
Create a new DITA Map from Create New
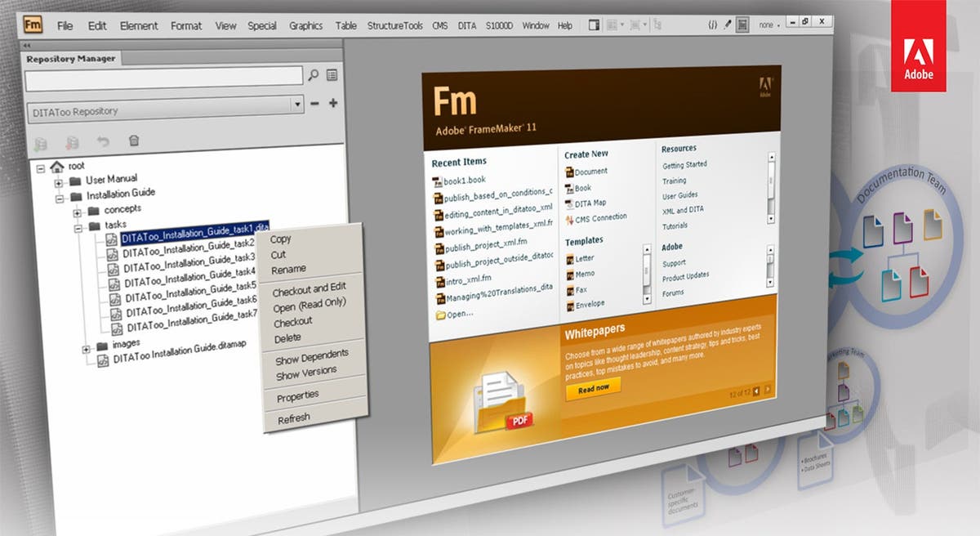(x=590, y=202)
